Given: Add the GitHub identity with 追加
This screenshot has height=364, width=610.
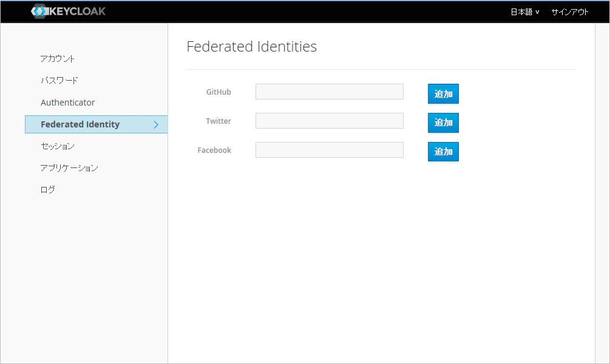Looking at the screenshot, I should [443, 93].
